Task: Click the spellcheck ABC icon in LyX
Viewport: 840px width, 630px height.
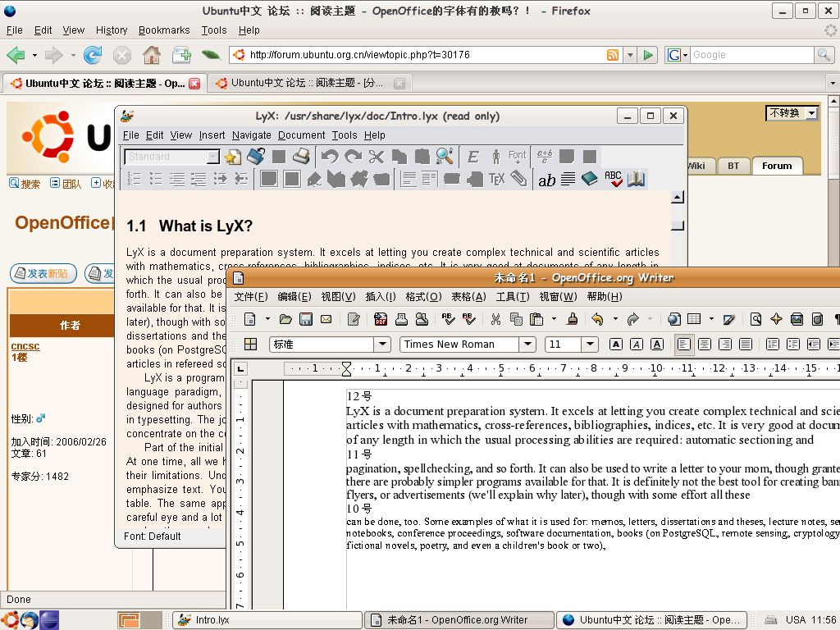Action: pyautogui.click(x=613, y=179)
